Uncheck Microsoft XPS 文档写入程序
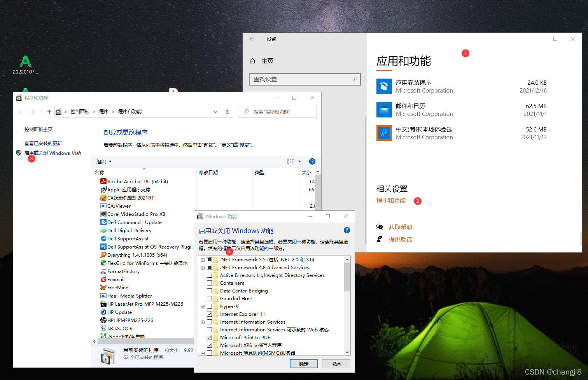 point(209,345)
